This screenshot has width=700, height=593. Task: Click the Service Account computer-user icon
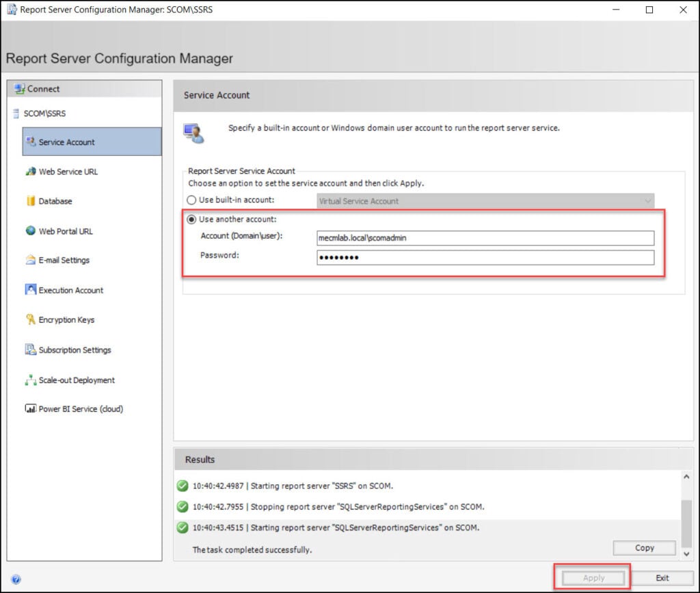193,133
